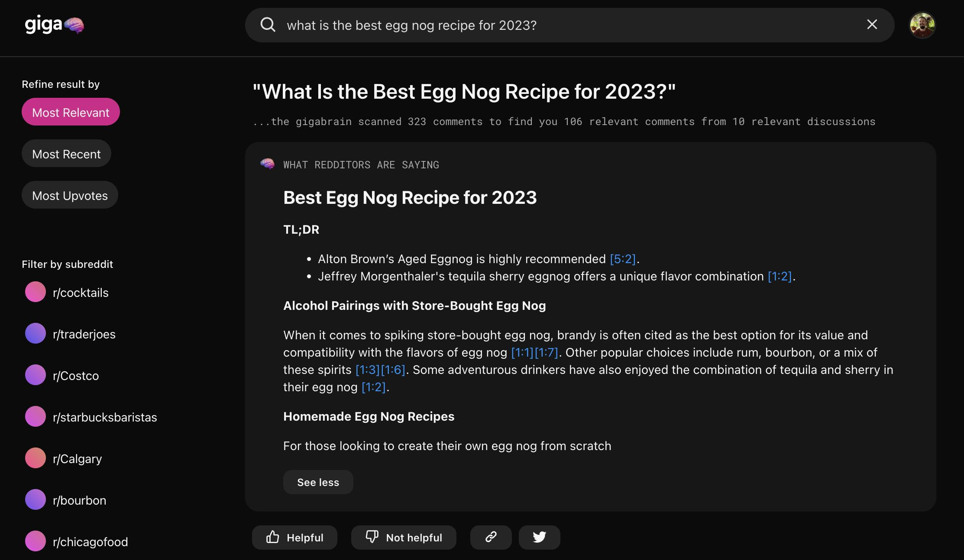964x560 pixels.
Task: Filter by r/cocktails subreddit
Action: click(81, 293)
